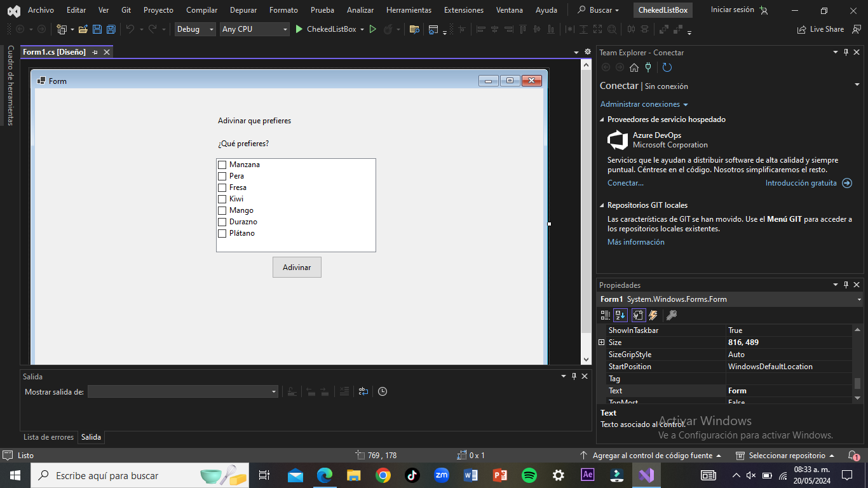Viewport: 868px width, 488px height.
Task: Click the Más información link
Action: point(635,242)
